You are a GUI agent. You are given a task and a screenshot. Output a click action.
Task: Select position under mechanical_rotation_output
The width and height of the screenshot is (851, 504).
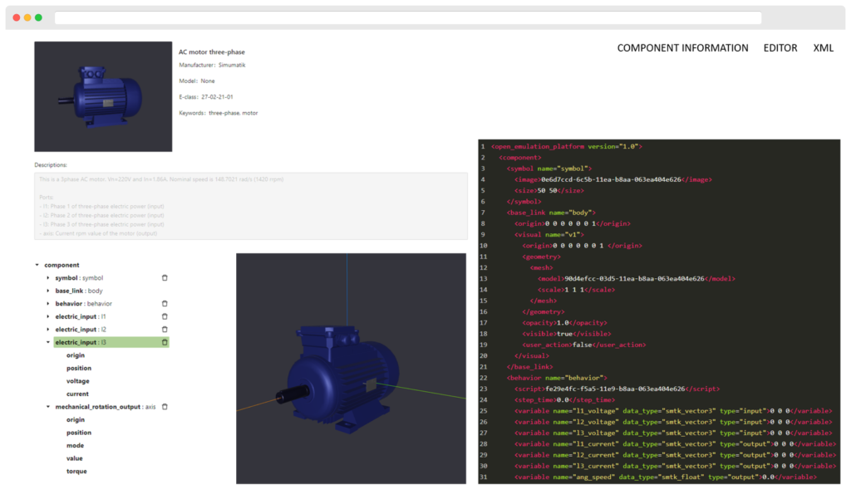79,433
